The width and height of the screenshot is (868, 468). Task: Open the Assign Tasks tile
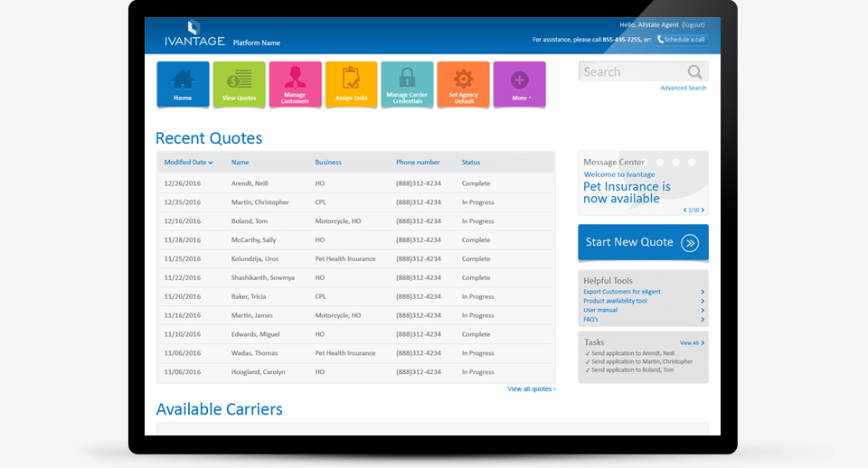(352, 84)
